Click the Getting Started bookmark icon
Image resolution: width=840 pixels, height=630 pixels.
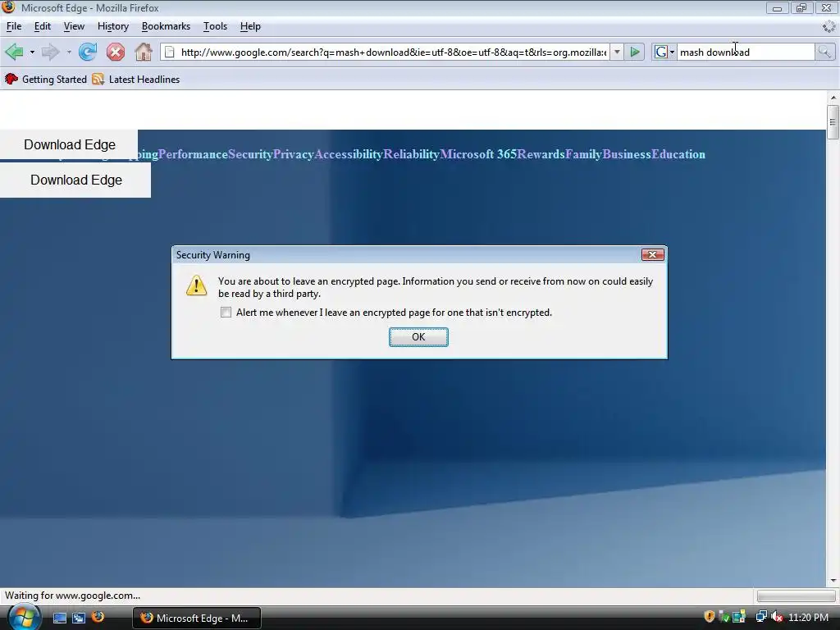(11, 80)
